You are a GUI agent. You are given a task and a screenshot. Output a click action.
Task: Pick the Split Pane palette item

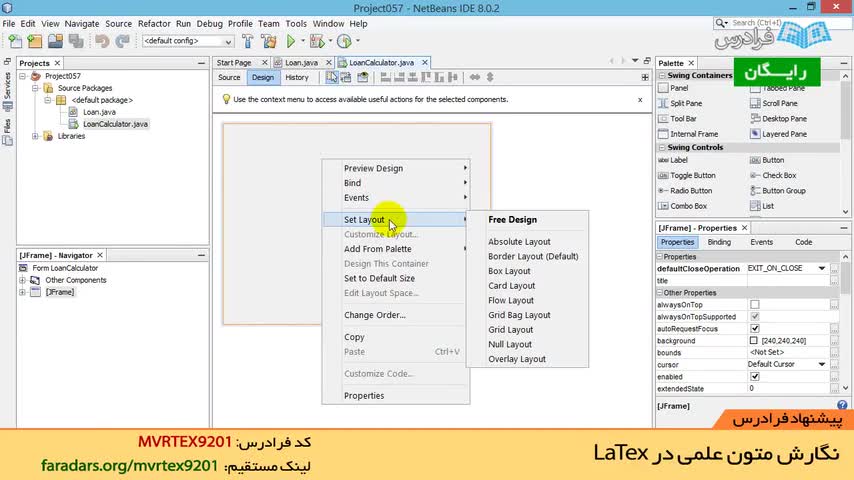pyautogui.click(x=680, y=103)
